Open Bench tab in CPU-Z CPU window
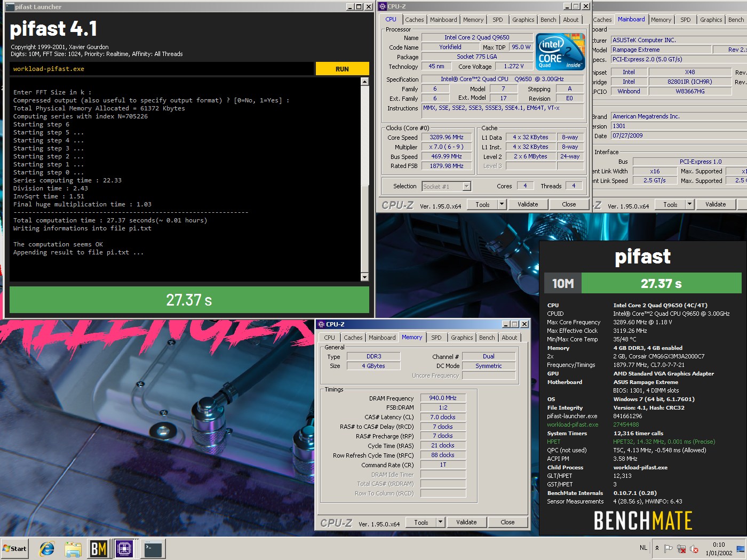This screenshot has width=747, height=560. (x=548, y=20)
